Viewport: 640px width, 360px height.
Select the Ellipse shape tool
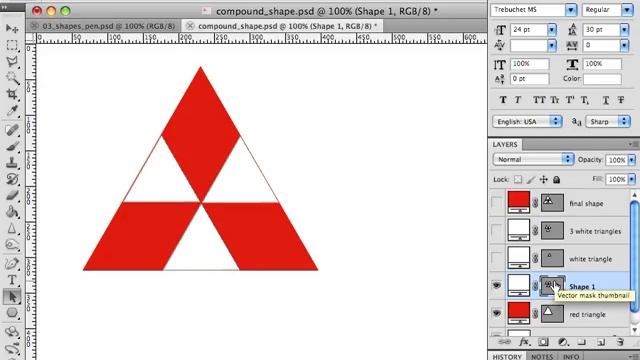[x=12, y=313]
